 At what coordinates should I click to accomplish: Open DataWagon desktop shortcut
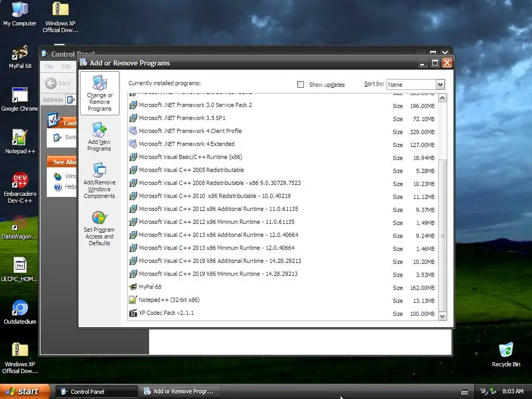coord(20,228)
